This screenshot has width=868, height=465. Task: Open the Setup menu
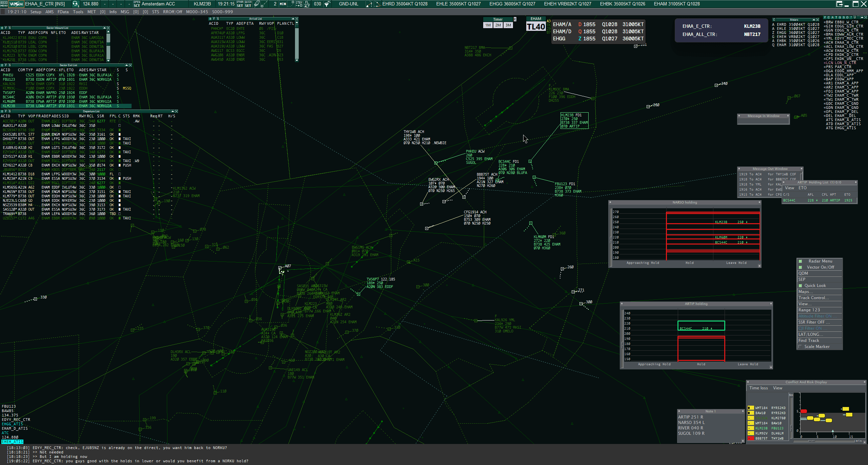36,12
